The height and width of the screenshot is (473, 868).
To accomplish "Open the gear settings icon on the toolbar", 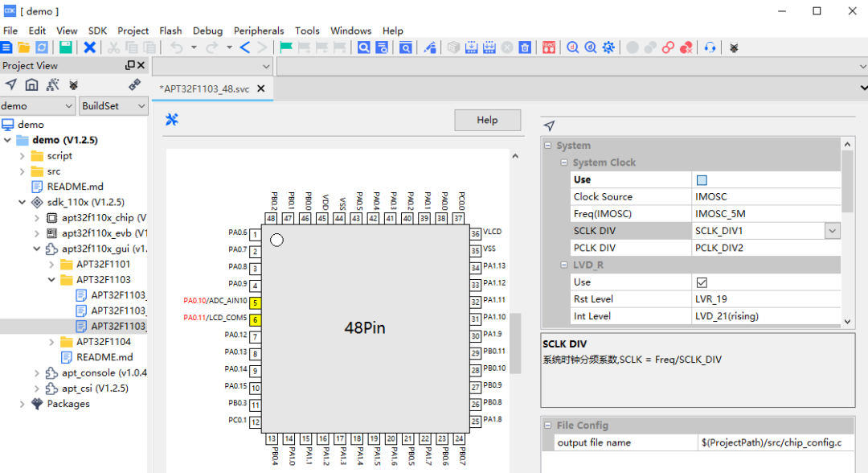I will click(x=608, y=47).
